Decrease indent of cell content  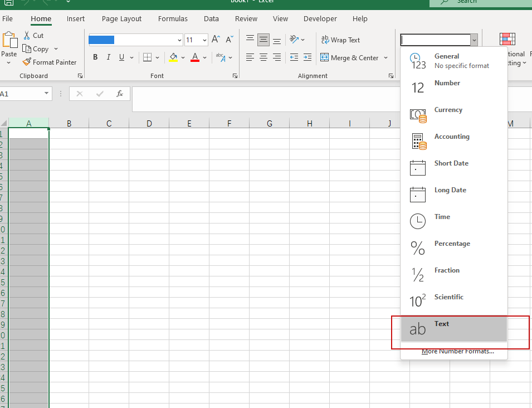click(x=294, y=57)
